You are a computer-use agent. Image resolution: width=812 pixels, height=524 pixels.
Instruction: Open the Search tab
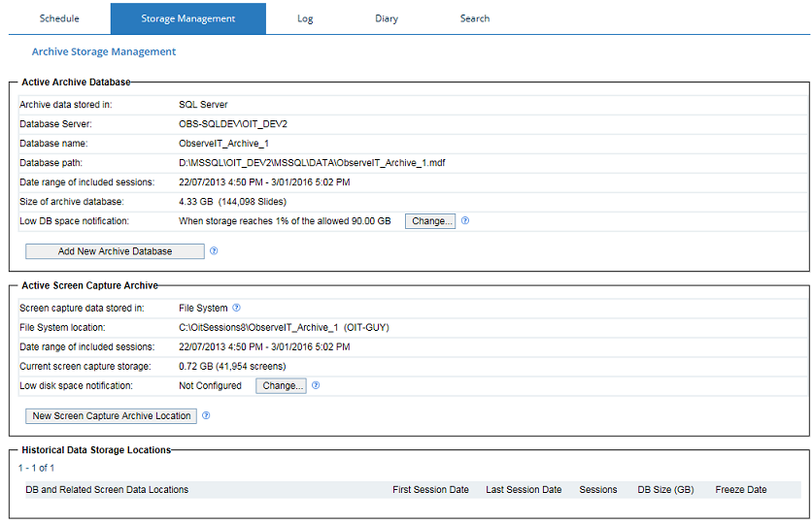pos(474,18)
